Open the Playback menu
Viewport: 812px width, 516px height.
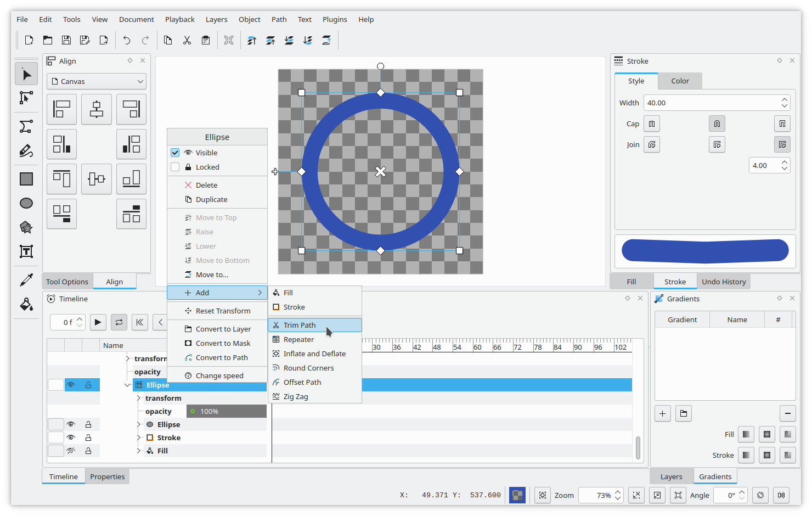(x=180, y=19)
